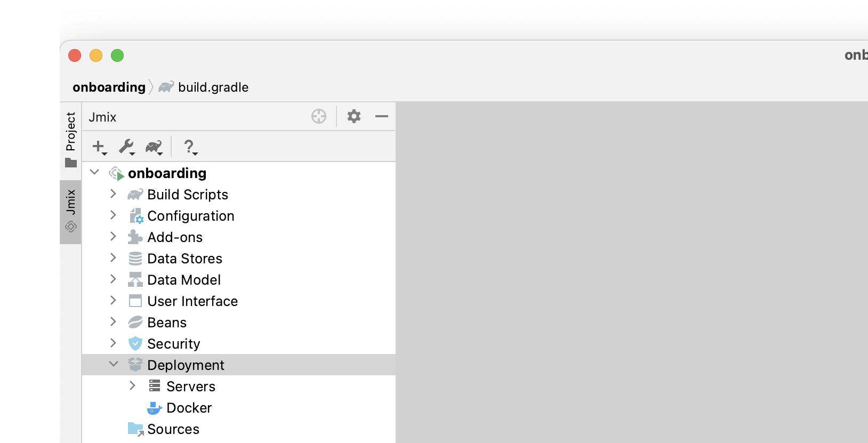Expand the Servers node
The height and width of the screenshot is (443, 868).
coord(132,385)
